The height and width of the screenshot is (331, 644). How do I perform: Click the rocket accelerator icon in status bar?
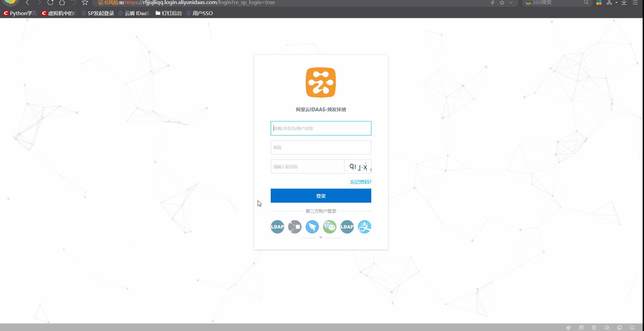(x=568, y=328)
